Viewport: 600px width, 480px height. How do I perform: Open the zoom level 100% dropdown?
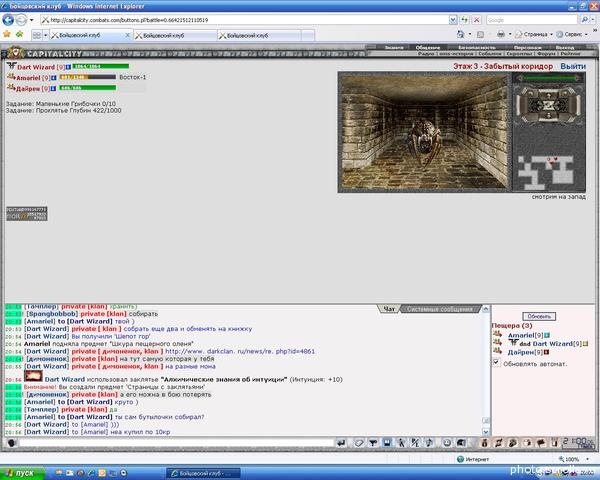click(x=588, y=459)
